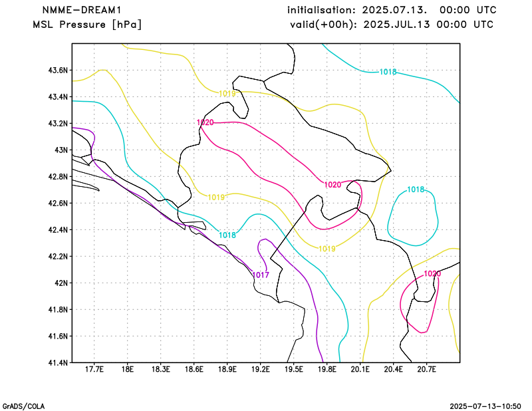This screenshot has height=411, width=532.
Task: Click the 18.3E longitude label
Action: pyautogui.click(x=160, y=369)
